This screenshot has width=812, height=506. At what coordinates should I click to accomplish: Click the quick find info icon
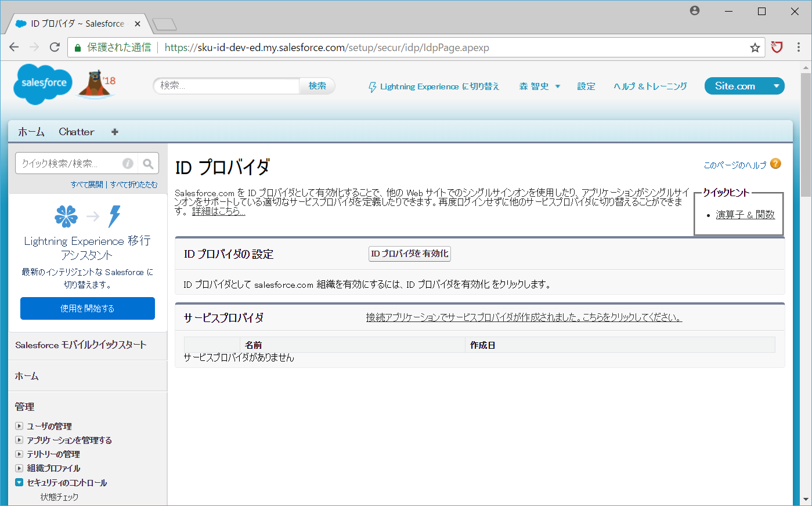128,164
